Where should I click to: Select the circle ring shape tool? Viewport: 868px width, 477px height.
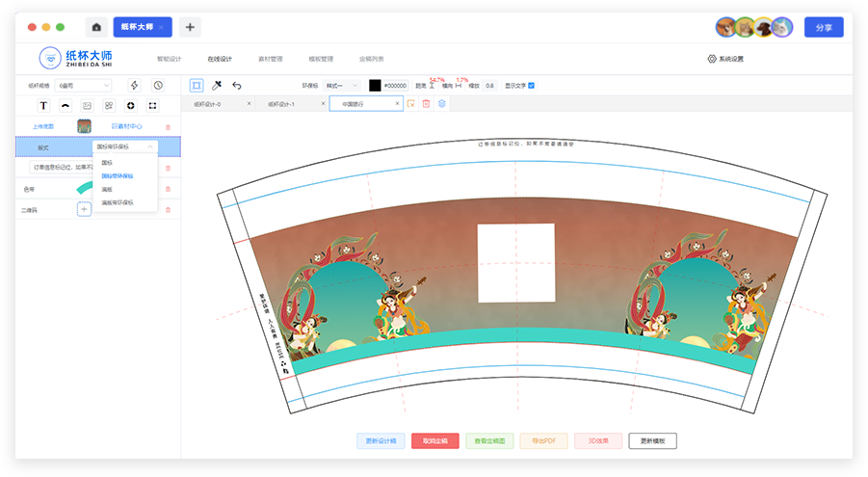(131, 105)
